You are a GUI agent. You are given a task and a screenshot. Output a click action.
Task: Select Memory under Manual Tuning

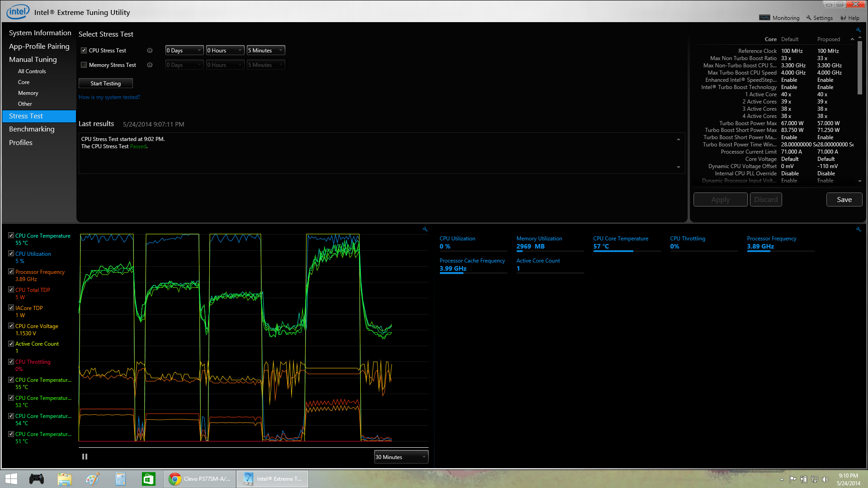click(x=28, y=93)
